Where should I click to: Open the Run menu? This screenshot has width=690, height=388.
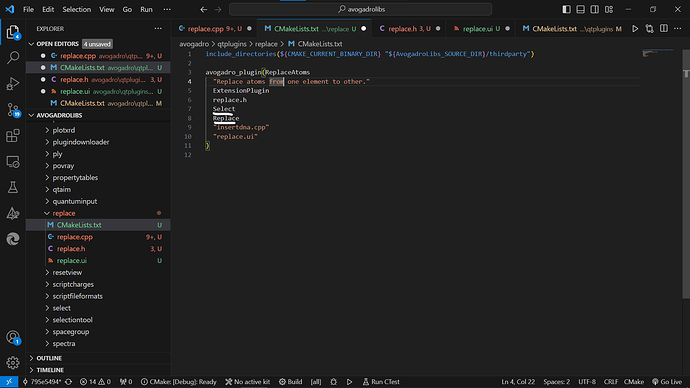pos(147,9)
